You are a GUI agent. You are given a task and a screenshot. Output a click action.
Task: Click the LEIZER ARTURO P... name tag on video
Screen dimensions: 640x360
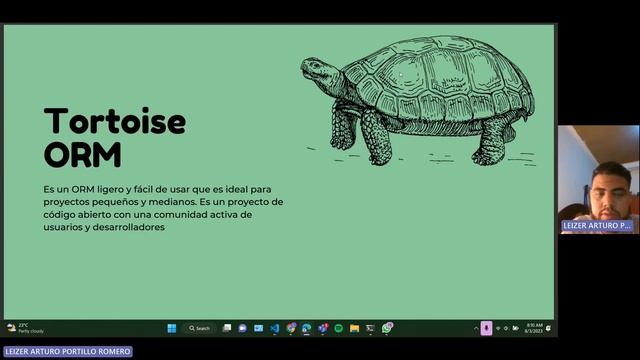(597, 226)
